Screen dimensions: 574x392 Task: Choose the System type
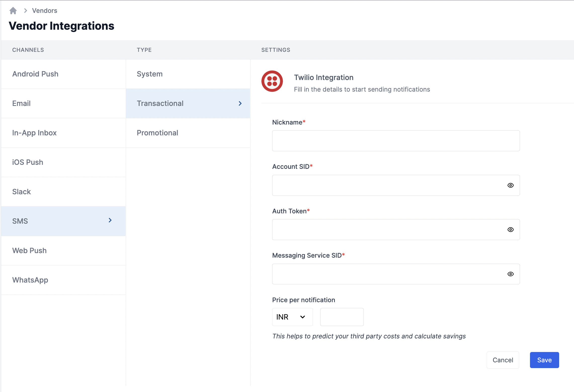pyautogui.click(x=150, y=74)
